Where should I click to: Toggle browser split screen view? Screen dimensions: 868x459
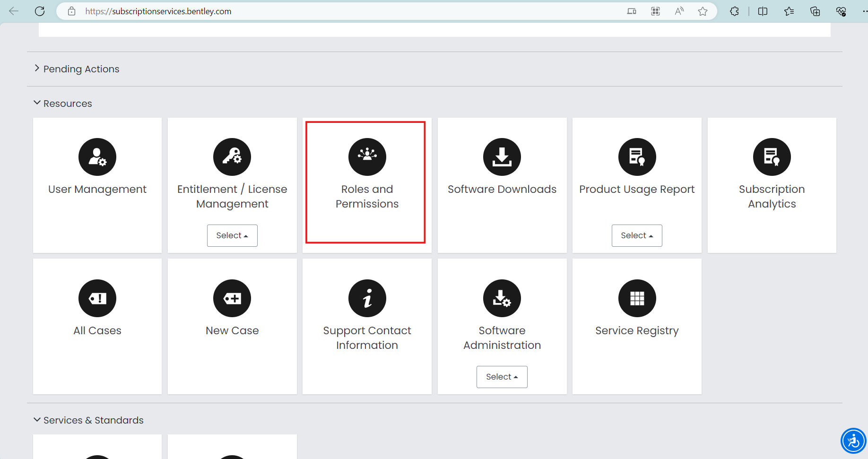point(763,11)
